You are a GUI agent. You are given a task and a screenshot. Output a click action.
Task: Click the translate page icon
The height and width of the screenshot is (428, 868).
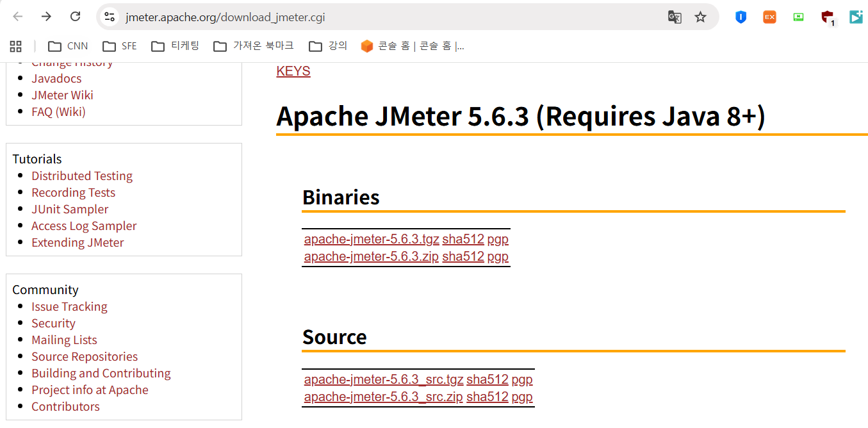[675, 17]
